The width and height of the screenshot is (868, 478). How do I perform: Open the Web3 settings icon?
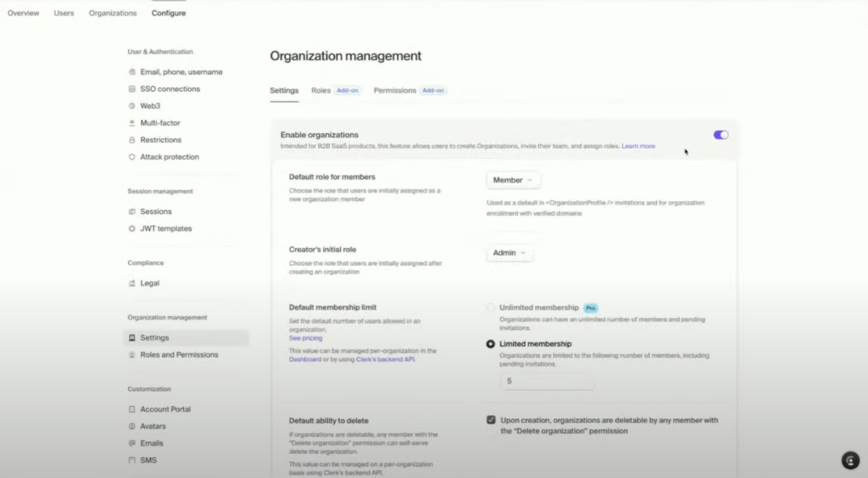pyautogui.click(x=132, y=106)
